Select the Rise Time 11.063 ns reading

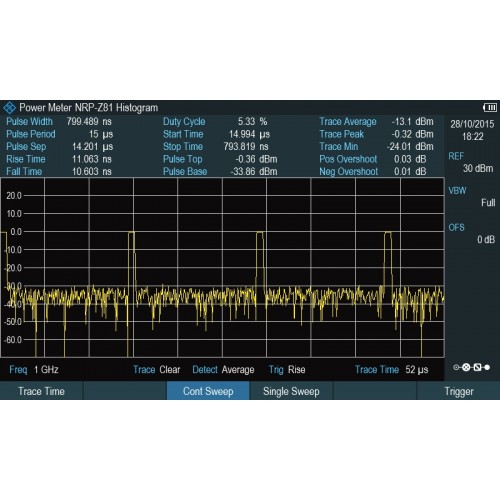pos(59,159)
